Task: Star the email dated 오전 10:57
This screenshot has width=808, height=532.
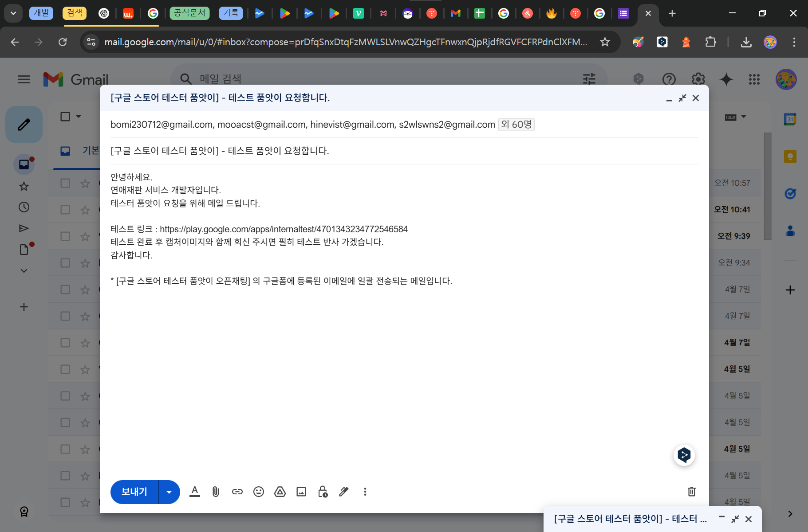Action: pos(85,183)
